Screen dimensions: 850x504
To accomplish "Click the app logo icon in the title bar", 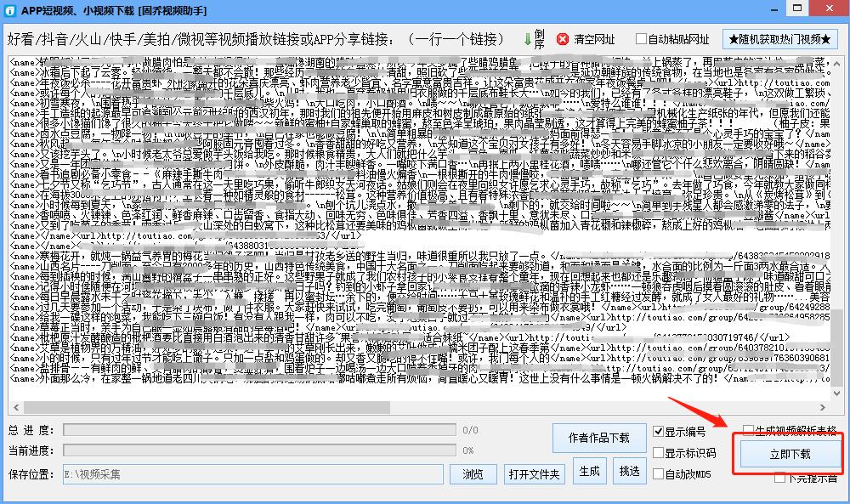I will 10,10.
